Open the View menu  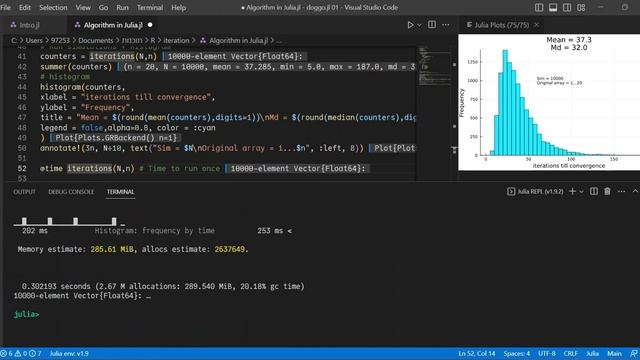click(x=83, y=7)
